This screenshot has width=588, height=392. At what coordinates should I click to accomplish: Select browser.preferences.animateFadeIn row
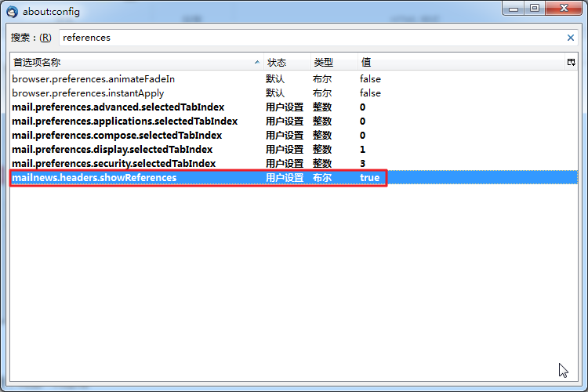pos(294,79)
